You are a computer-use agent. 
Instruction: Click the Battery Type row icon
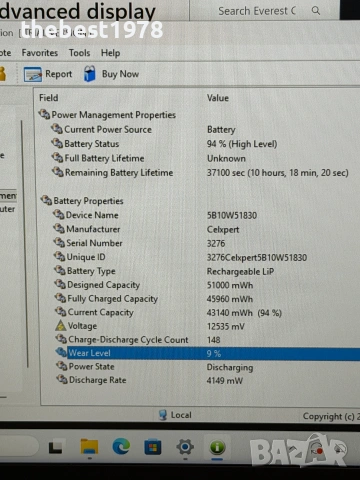pos(60,270)
